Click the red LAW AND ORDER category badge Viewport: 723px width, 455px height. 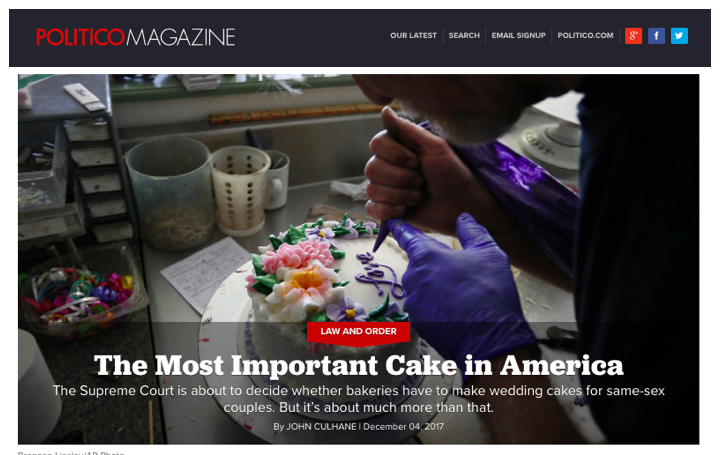[358, 331]
